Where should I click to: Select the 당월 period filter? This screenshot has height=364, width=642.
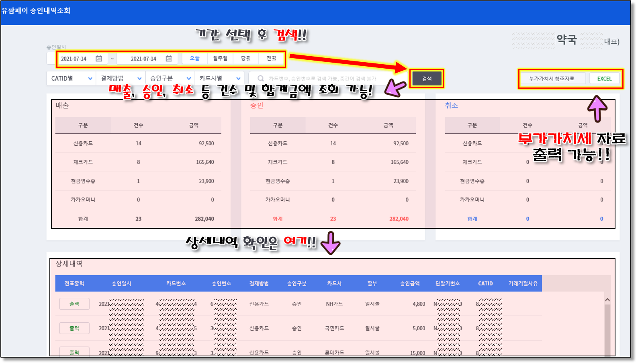pyautogui.click(x=246, y=59)
